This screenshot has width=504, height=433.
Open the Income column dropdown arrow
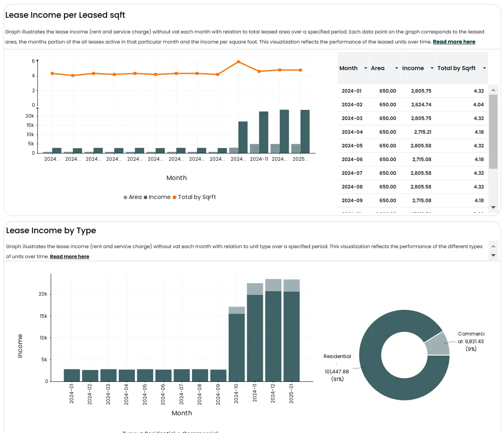[x=432, y=68]
